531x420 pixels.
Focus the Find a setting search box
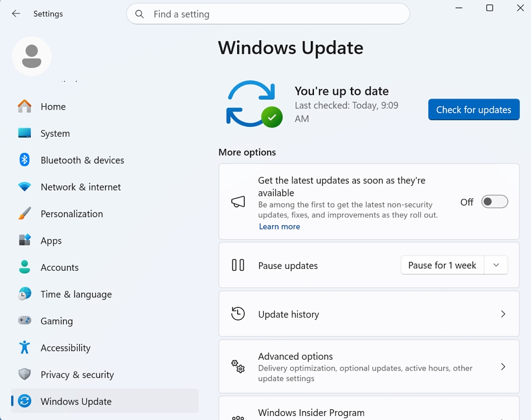268,14
